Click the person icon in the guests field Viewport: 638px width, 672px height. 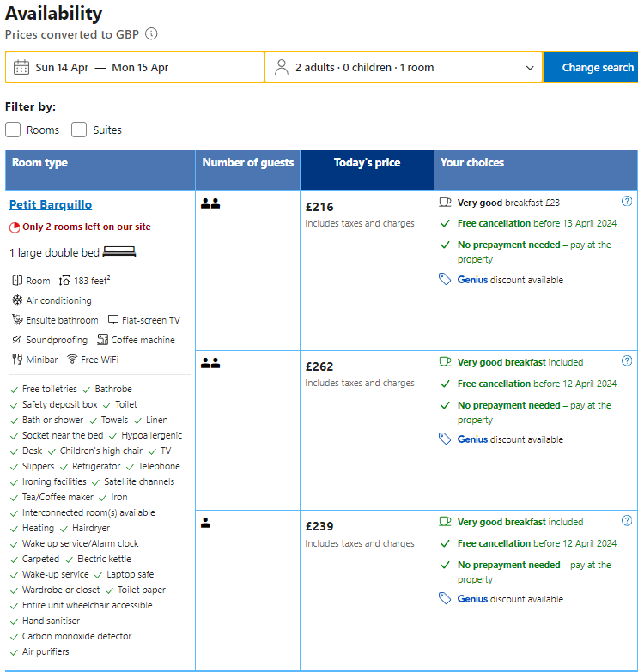pos(282,67)
